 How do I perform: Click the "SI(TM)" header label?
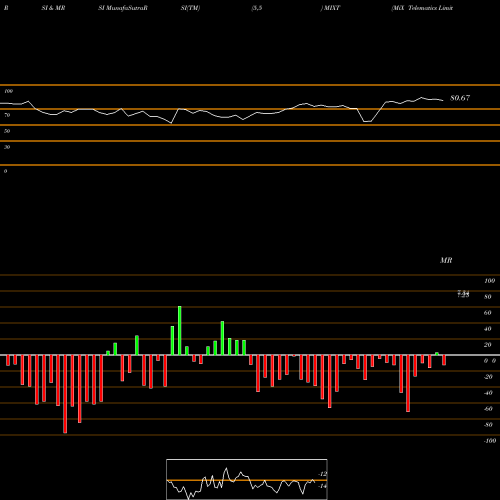(190, 8)
